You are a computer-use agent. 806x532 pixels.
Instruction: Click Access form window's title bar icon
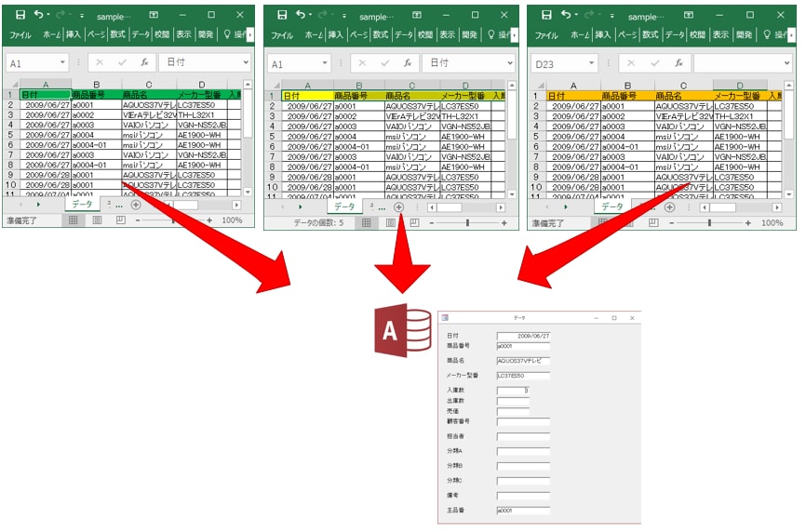point(445,318)
